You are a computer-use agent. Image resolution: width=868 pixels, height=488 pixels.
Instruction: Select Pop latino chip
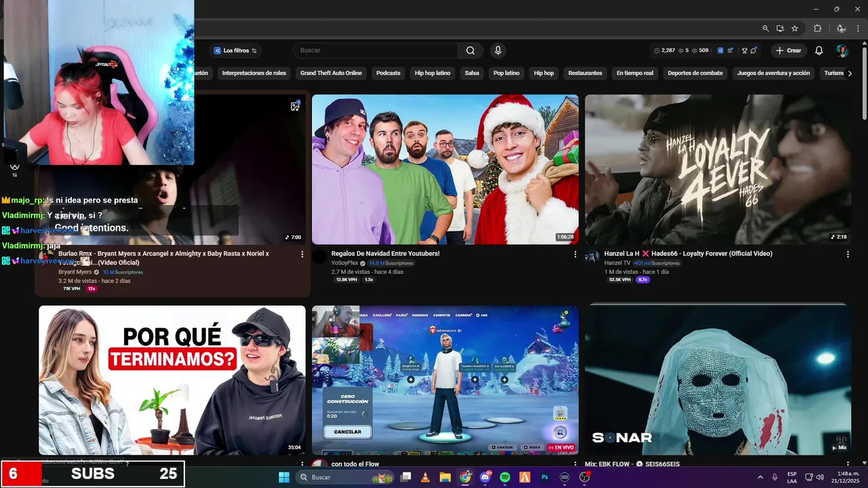pos(507,73)
